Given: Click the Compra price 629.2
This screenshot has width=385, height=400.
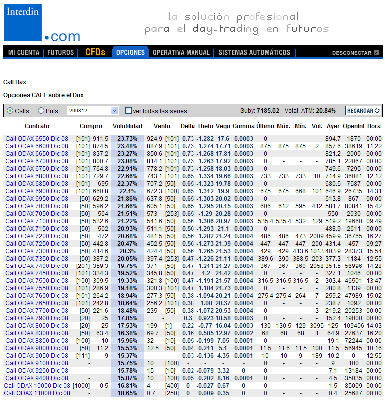Looking at the screenshot, I should coord(100,198).
